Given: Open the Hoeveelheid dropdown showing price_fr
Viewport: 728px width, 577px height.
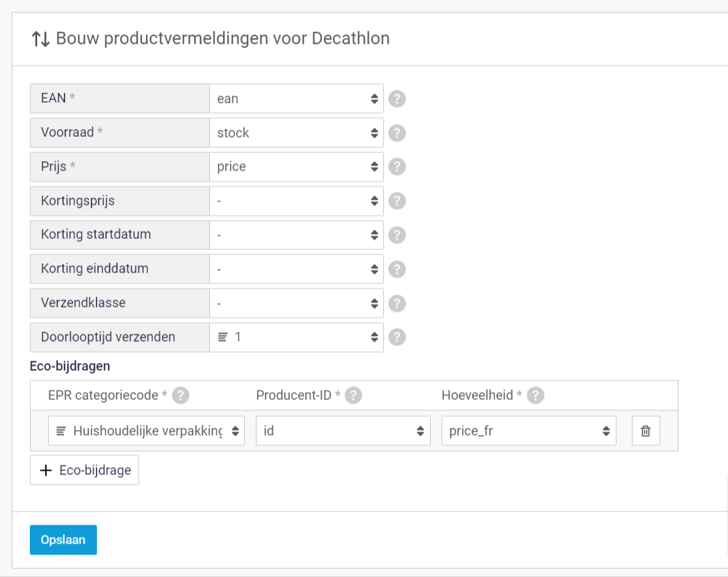Looking at the screenshot, I should click(x=529, y=431).
